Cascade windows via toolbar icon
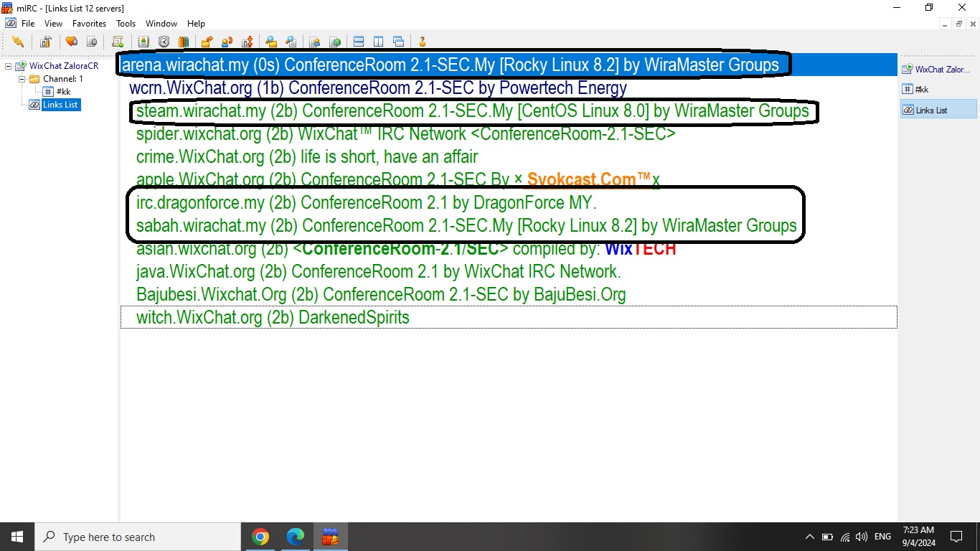 pos(399,42)
